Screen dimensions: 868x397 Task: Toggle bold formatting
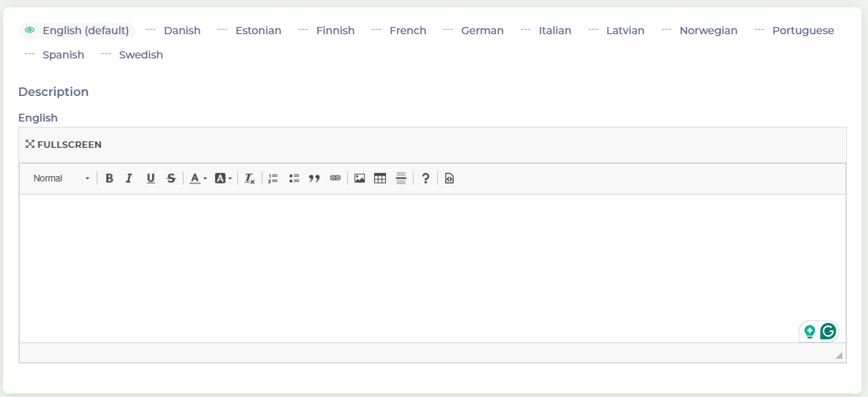[x=109, y=178]
